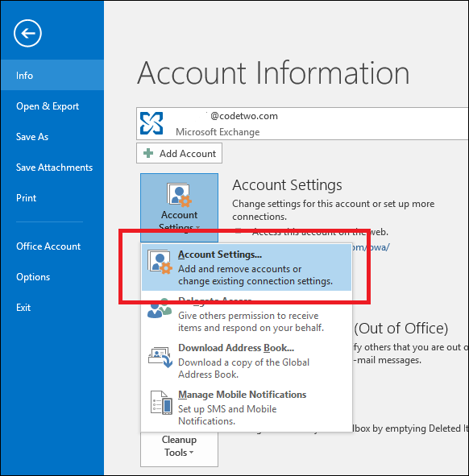
Task: Click the Account Settings section heading
Action: click(287, 185)
